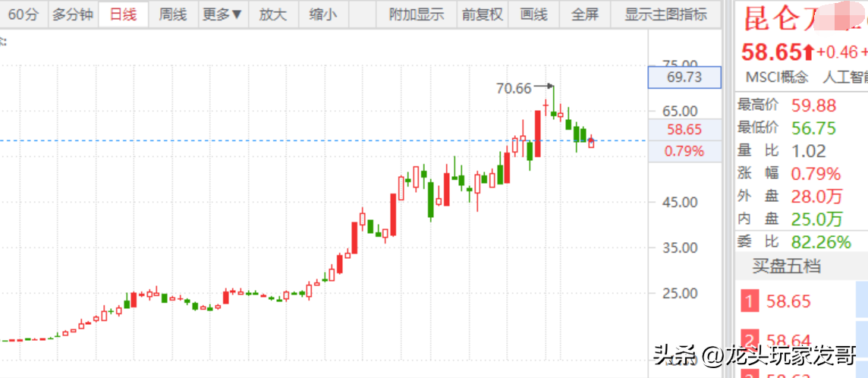This screenshot has height=378, width=868.
Task: Click the 放大 zoom-in button
Action: point(273,14)
